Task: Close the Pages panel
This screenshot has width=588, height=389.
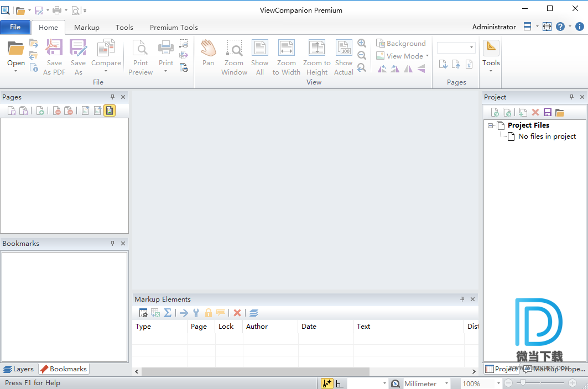Action: 123,97
